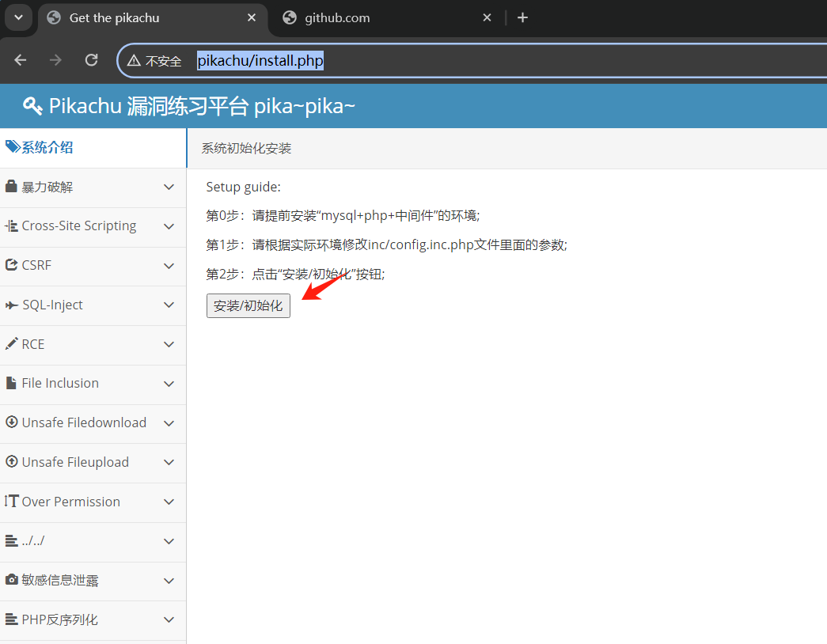Click the browser back arrow
The image size is (827, 644).
click(21, 60)
